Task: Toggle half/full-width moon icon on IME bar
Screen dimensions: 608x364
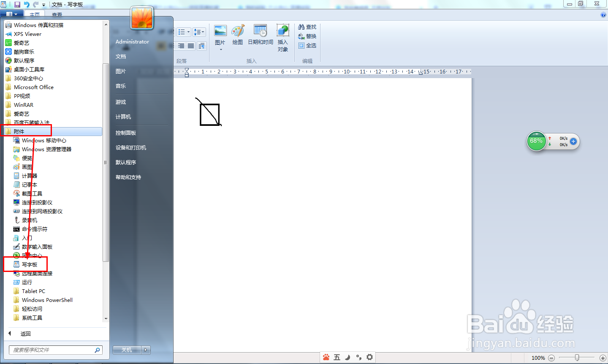Action: pyautogui.click(x=347, y=357)
